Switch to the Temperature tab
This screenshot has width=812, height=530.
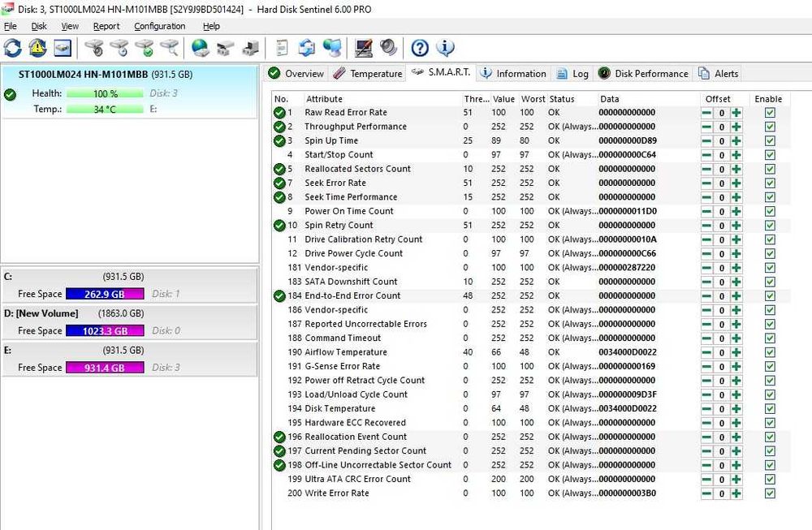click(368, 74)
